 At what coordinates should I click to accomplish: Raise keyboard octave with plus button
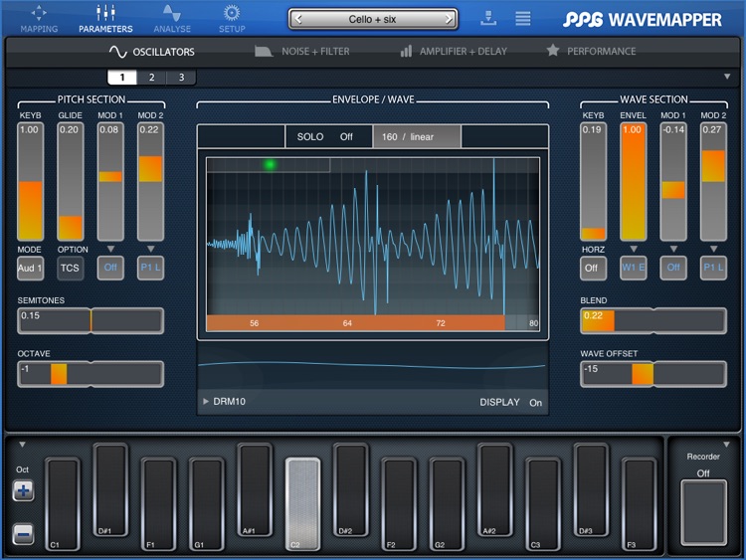coord(23,490)
